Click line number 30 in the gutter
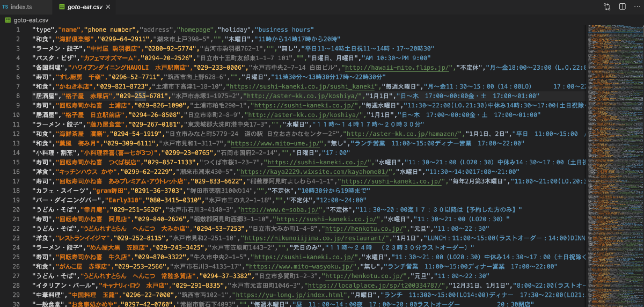Screen dimensions: 644x307 coord(17,304)
